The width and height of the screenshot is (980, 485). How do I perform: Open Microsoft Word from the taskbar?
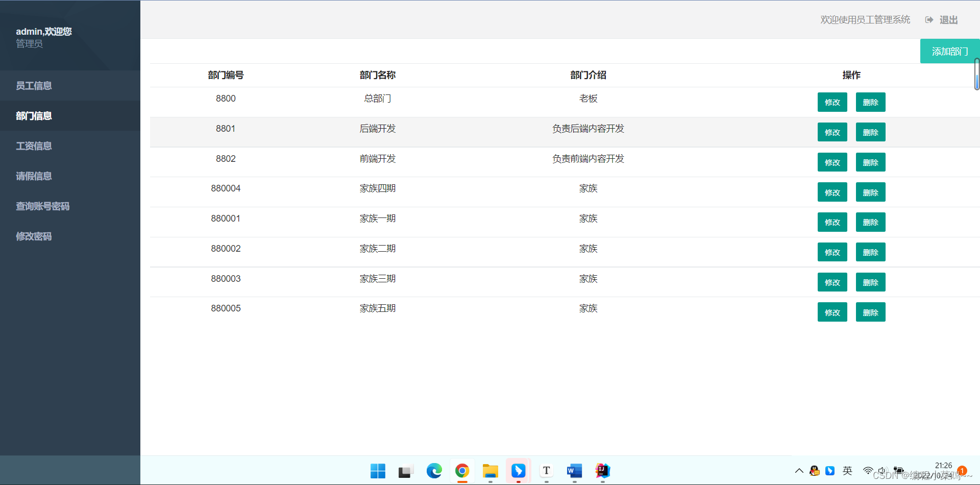(574, 471)
